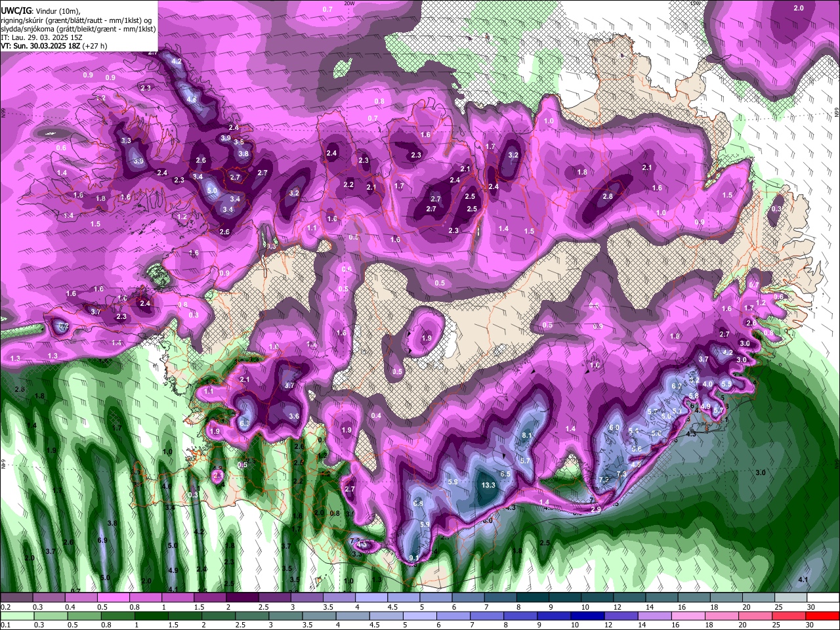
Task: Click the 2.0 value in the top-right corner
Action: click(799, 8)
